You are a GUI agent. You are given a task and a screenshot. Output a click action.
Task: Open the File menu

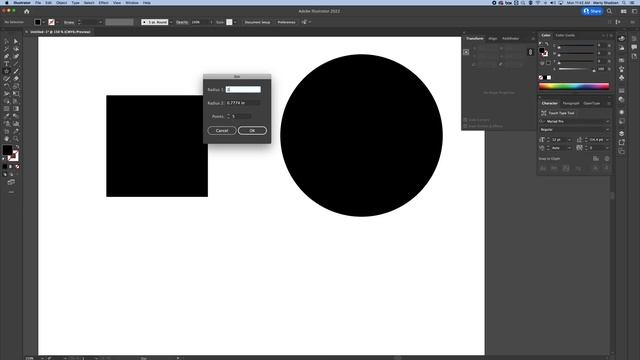(38, 2)
